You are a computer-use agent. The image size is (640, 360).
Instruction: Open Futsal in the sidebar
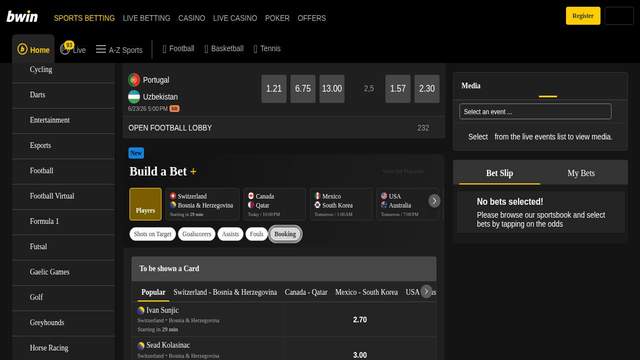64,247
